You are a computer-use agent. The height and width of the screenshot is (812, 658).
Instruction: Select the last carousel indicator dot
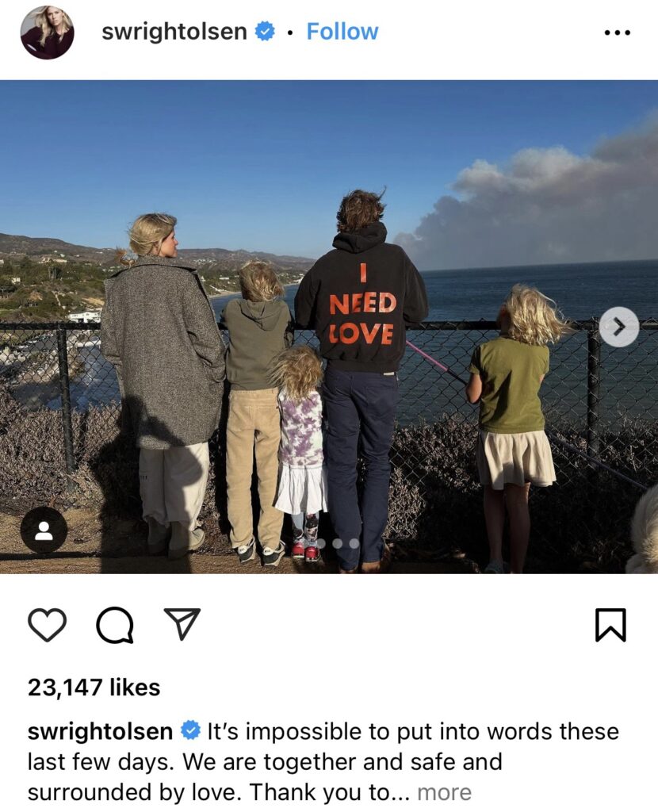pyautogui.click(x=354, y=543)
